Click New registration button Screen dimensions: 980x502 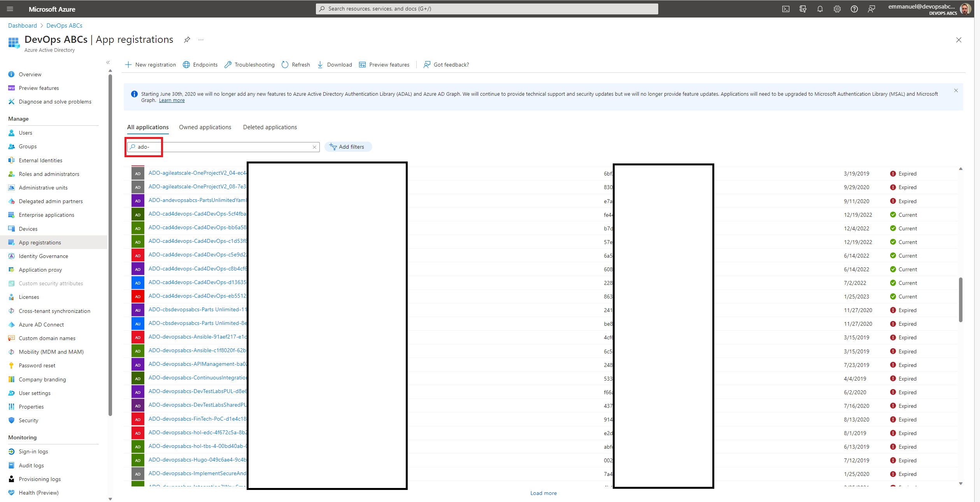[151, 65]
